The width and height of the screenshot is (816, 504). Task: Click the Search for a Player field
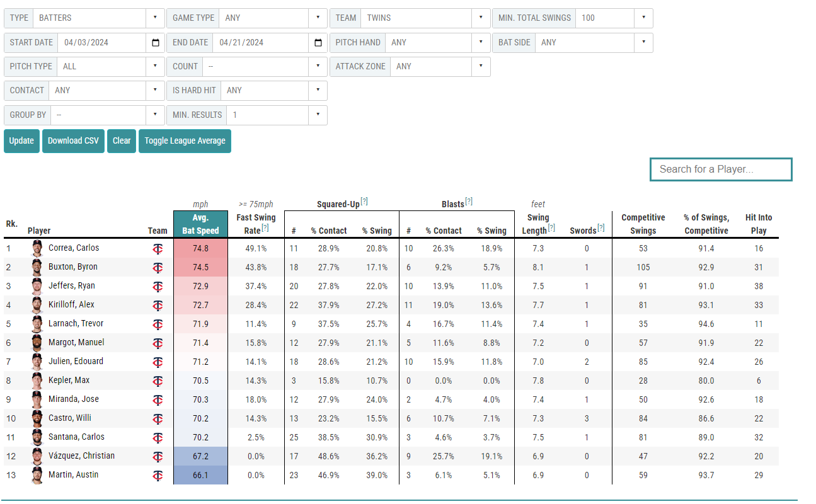720,169
